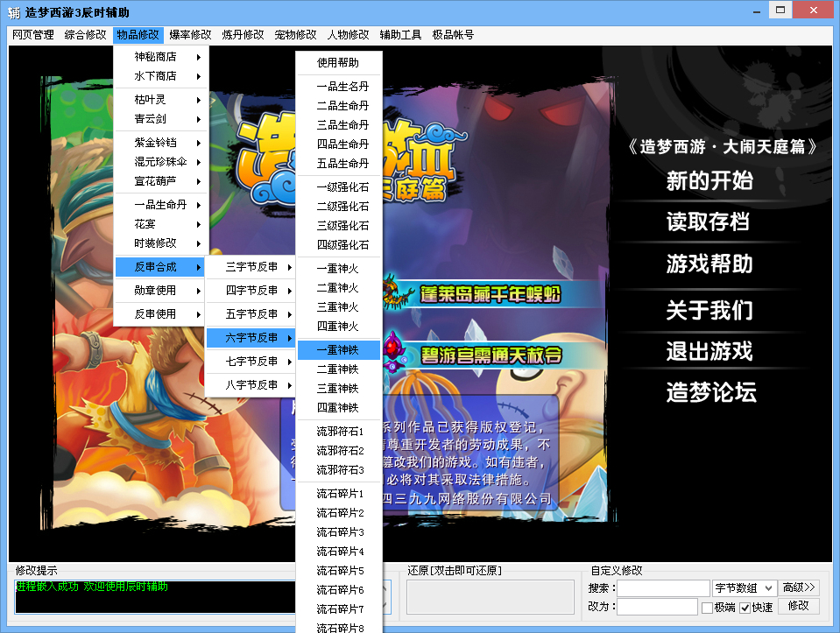
Task: Toggle the 极端 checkbox
Action: coord(707,607)
